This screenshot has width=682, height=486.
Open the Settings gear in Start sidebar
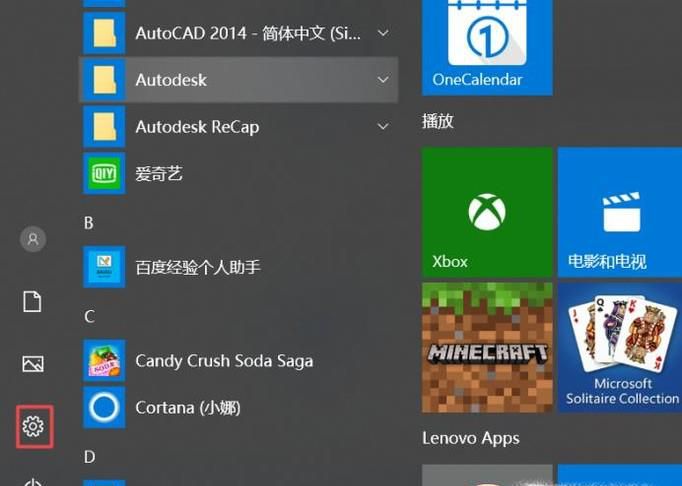[x=33, y=426]
